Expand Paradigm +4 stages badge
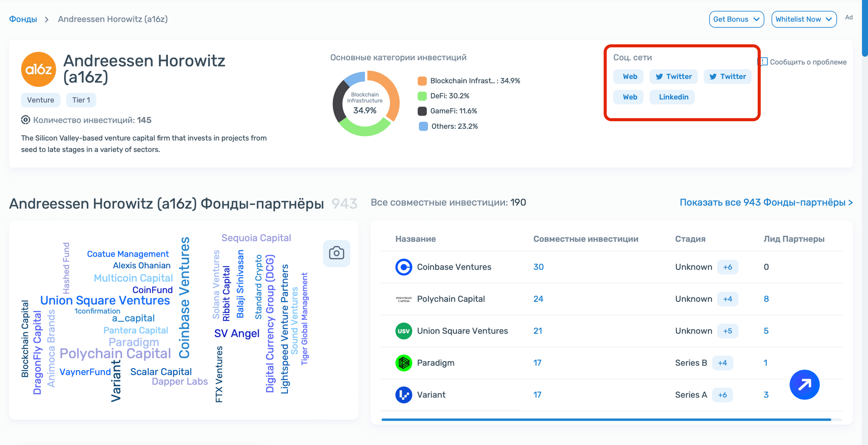Viewport: 868px width, 445px height. tap(722, 363)
